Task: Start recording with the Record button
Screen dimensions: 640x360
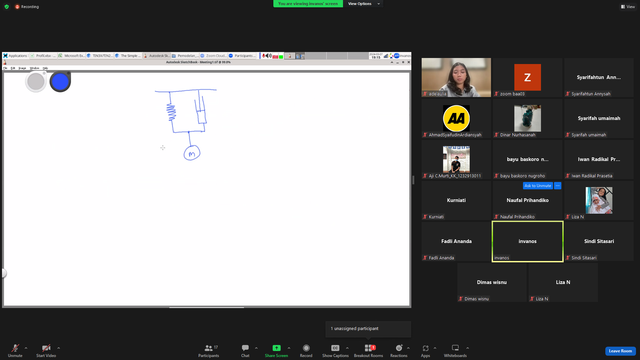Action: tap(306, 350)
